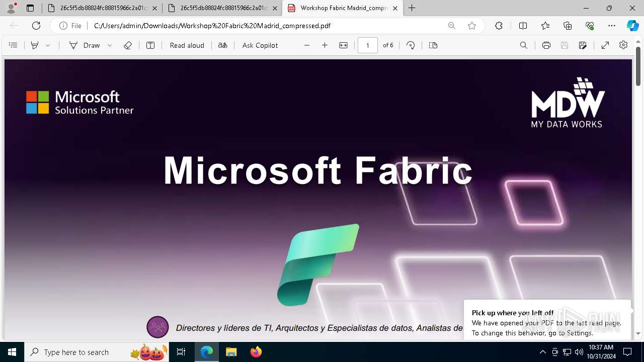
Task: Print the PDF document
Action: pyautogui.click(x=546, y=45)
